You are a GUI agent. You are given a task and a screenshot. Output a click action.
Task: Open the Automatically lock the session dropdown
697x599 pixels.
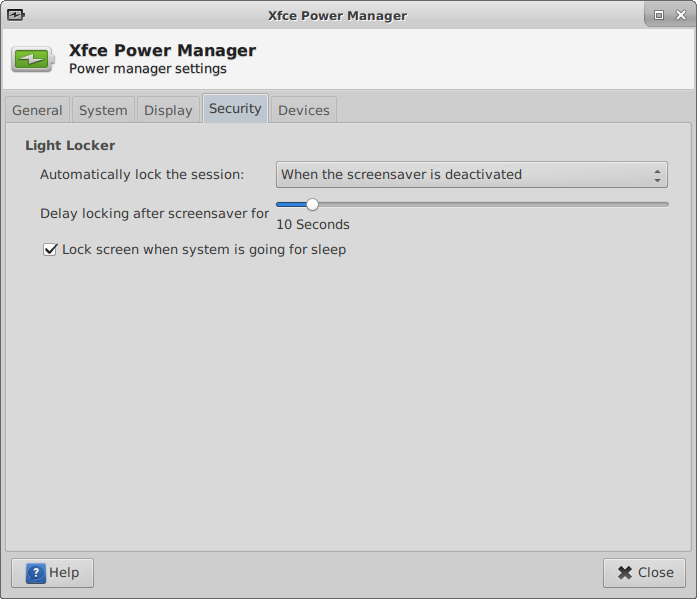point(470,175)
